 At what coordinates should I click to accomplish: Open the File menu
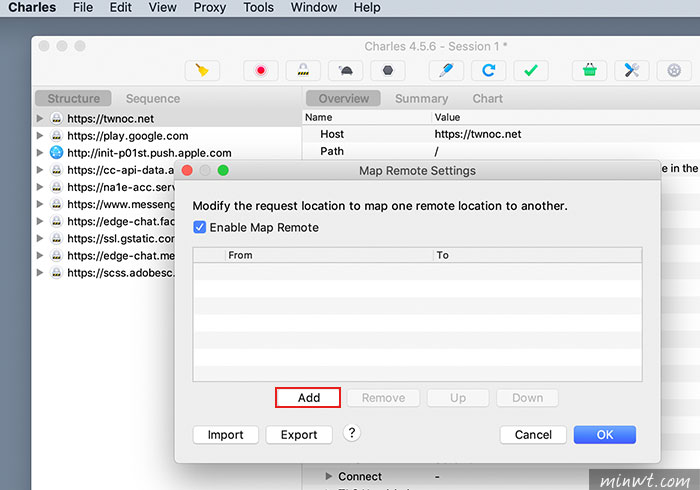click(83, 8)
